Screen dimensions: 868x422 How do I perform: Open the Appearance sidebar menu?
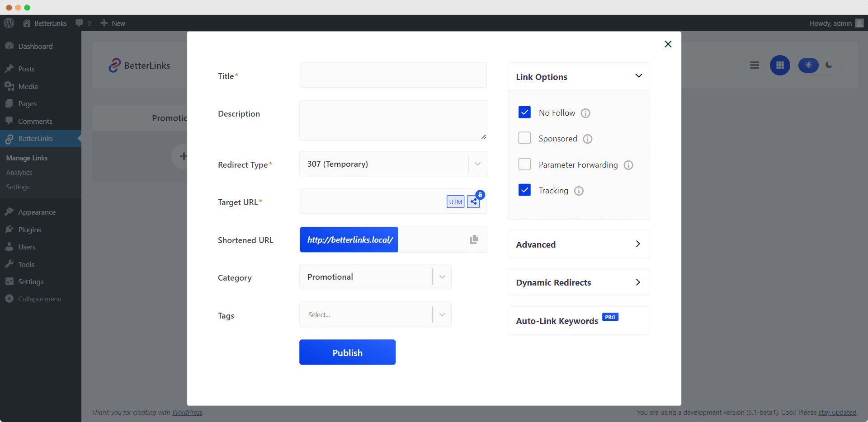(36, 212)
